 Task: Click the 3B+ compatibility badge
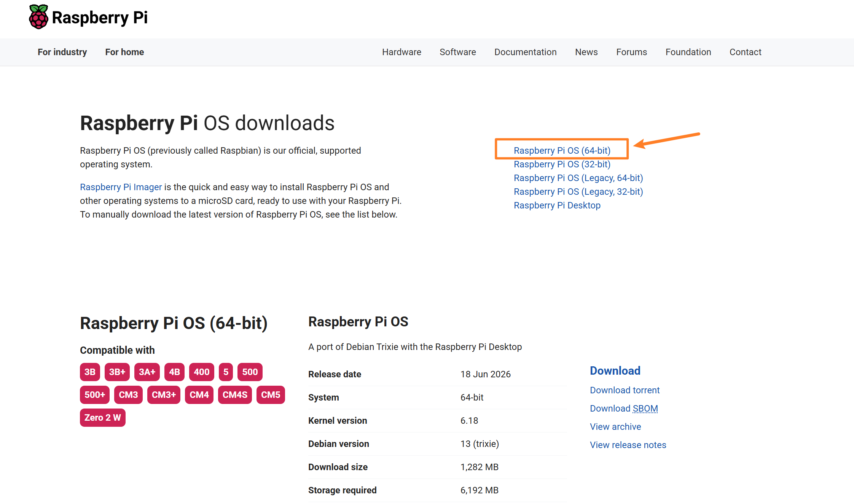pos(117,372)
